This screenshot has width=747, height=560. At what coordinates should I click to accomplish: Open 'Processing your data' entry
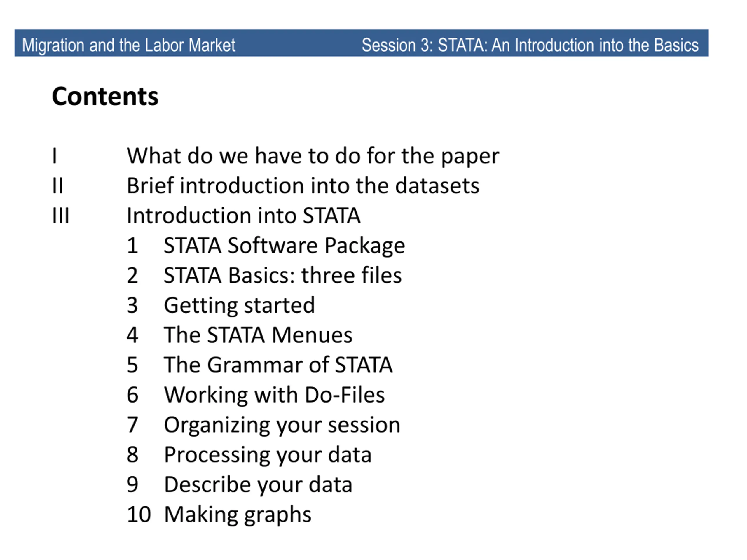[x=268, y=455]
